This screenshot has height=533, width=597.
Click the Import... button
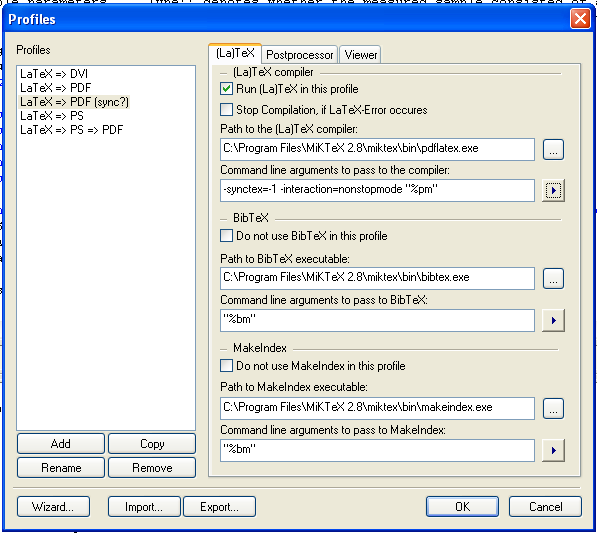(144, 507)
